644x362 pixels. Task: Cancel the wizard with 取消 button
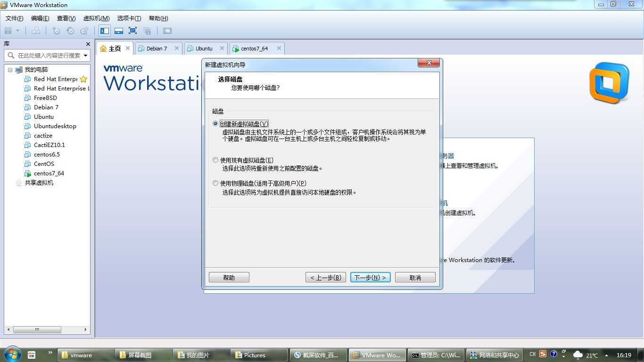click(415, 278)
